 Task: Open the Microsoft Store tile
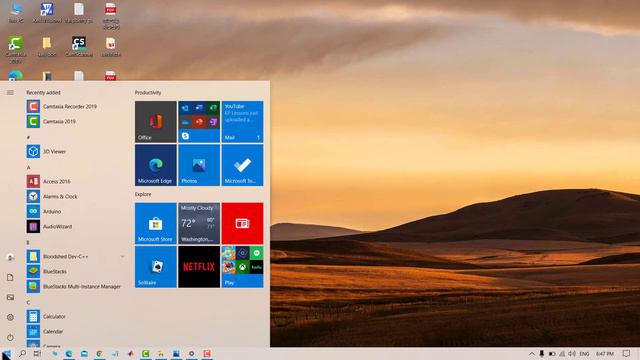pos(156,223)
